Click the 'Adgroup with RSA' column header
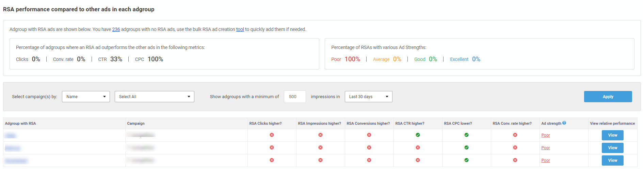Viewport: 644px width, 169px height. (x=20, y=123)
